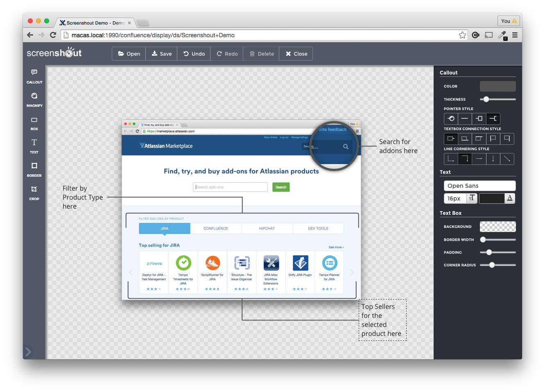Set line cornering to vertical arrow
The height and width of the screenshot is (392, 545).
point(493,159)
